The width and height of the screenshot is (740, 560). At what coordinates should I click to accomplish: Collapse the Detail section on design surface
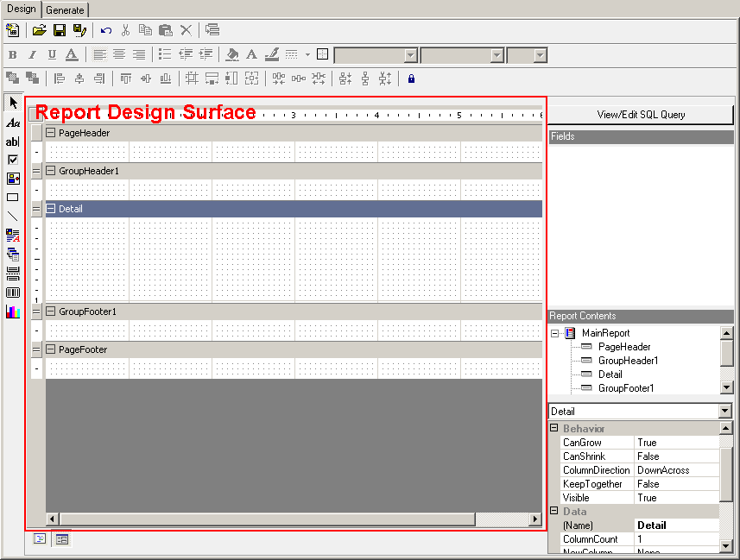click(51, 209)
